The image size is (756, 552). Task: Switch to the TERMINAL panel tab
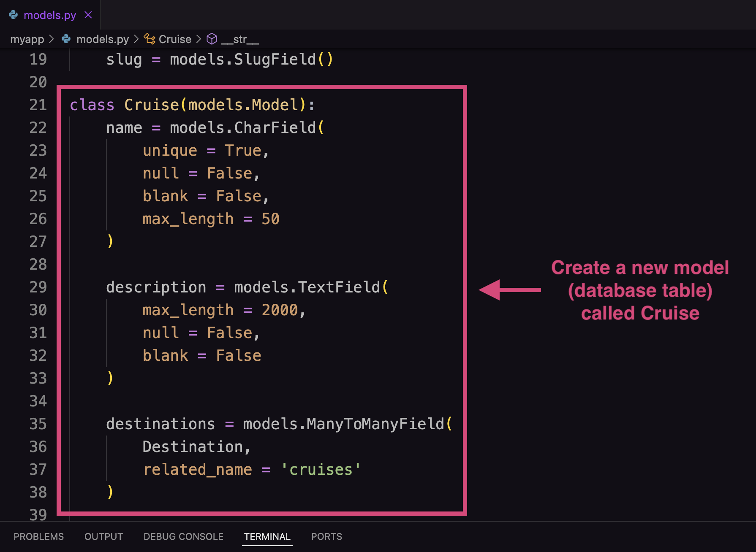[267, 536]
